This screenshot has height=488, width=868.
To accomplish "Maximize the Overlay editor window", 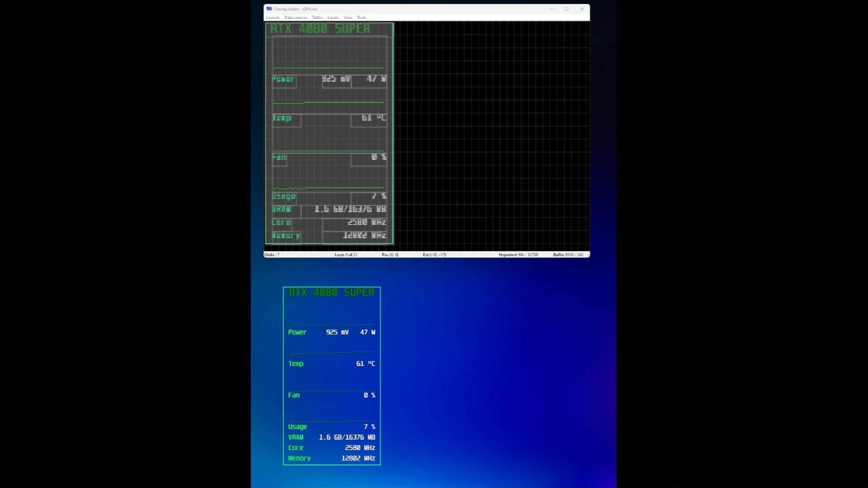I will (566, 9).
